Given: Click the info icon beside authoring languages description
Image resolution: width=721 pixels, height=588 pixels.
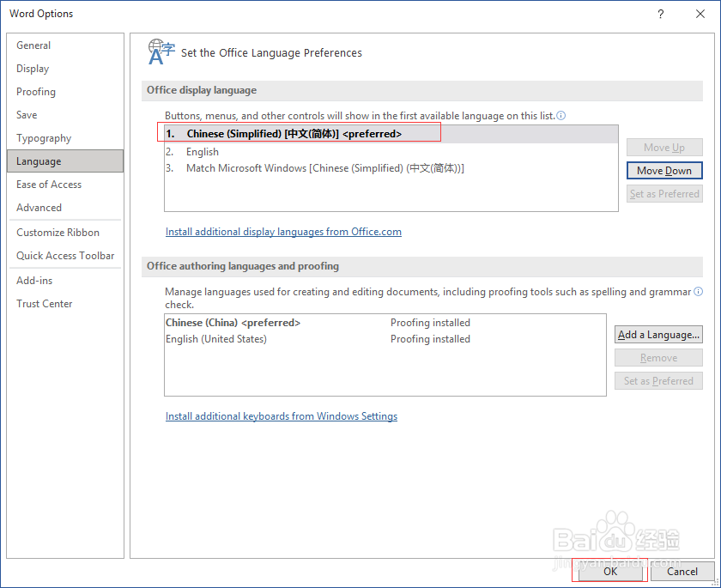Looking at the screenshot, I should pos(698,292).
